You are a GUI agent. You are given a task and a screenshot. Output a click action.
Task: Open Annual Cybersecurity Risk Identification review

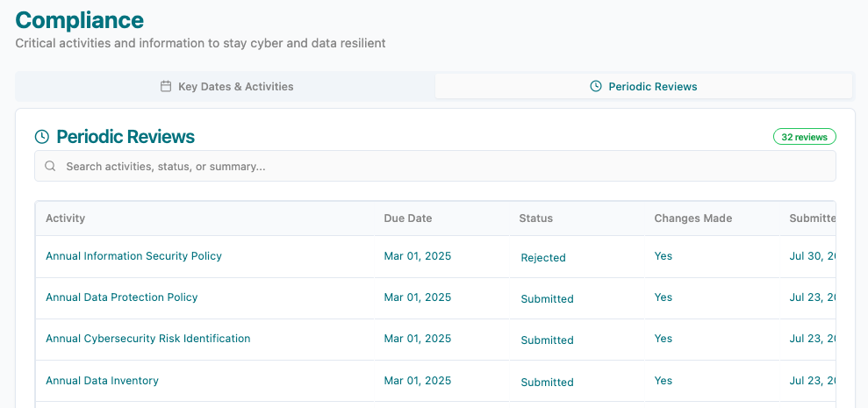pyautogui.click(x=147, y=339)
